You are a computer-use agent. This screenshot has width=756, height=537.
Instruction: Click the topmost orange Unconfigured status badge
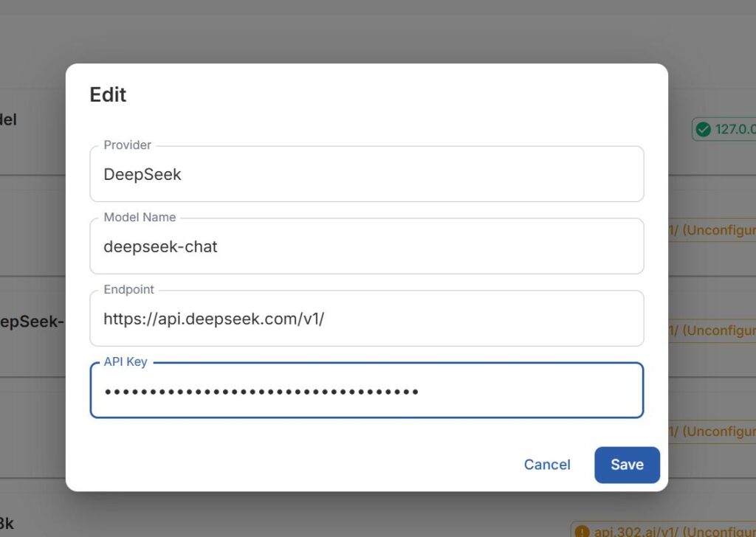click(712, 230)
